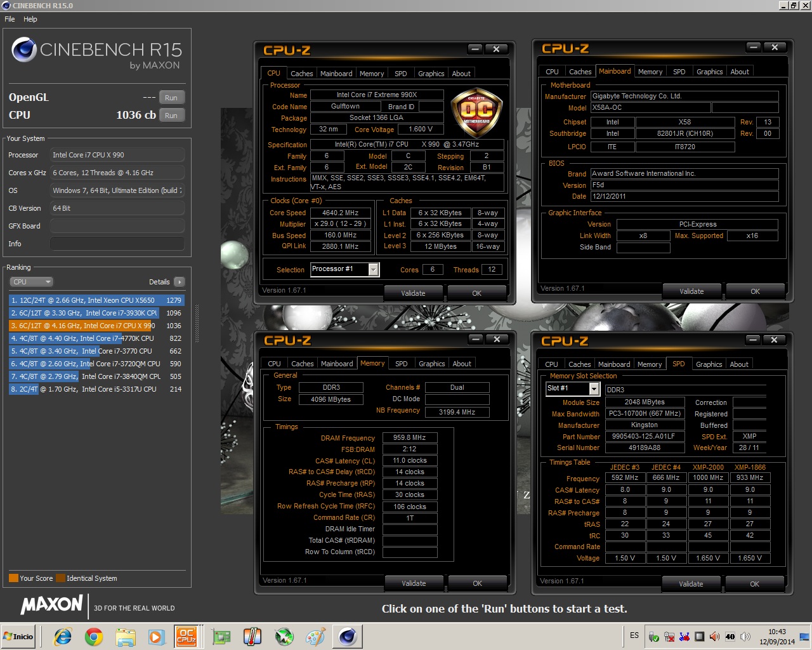Viewport: 812px width, 650px height.
Task: Click the GFX Board field
Action: (117, 226)
